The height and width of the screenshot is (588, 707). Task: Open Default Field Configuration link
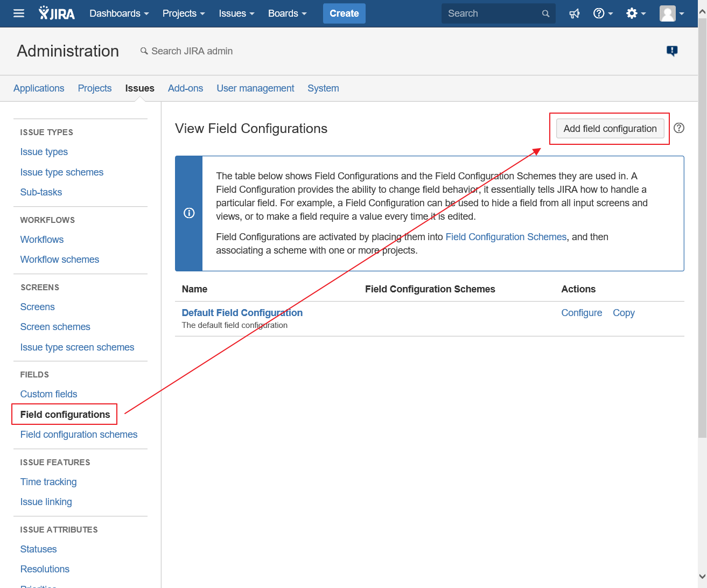(242, 313)
